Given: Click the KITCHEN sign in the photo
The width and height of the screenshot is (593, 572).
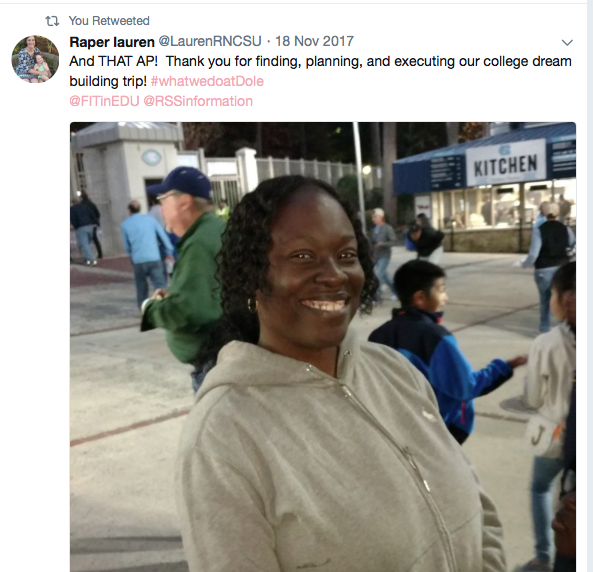Looking at the screenshot, I should click(506, 163).
